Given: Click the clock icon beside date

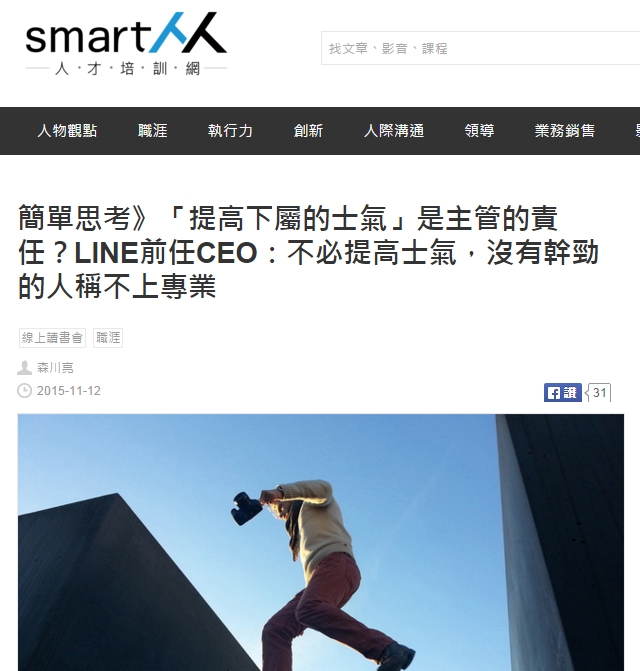Looking at the screenshot, I should [24, 391].
